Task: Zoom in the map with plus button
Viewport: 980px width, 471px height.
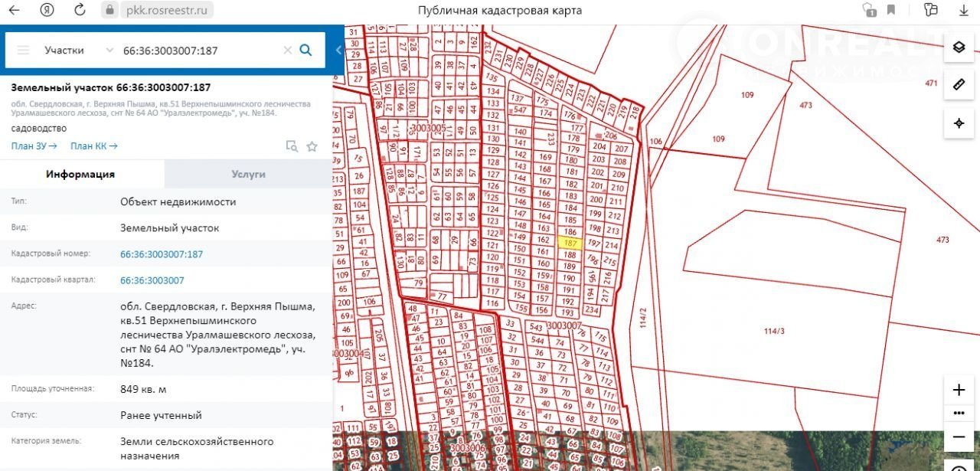Action: point(959,390)
